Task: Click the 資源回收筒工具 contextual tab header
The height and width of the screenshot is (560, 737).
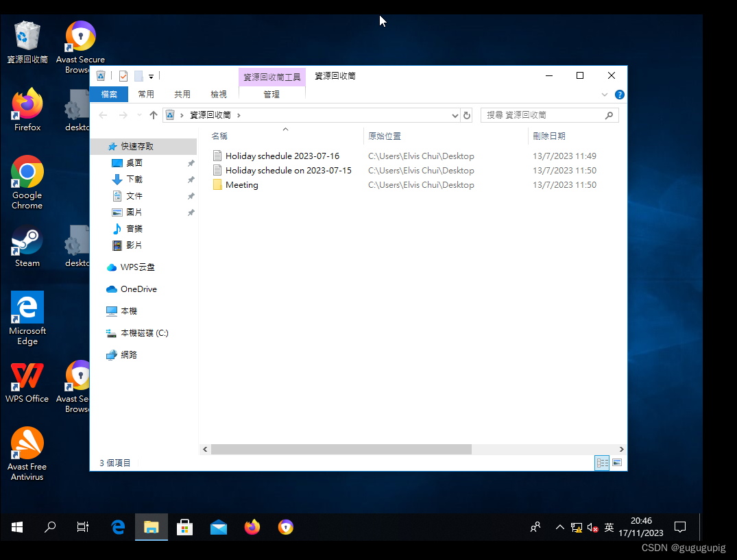Action: pyautogui.click(x=272, y=77)
